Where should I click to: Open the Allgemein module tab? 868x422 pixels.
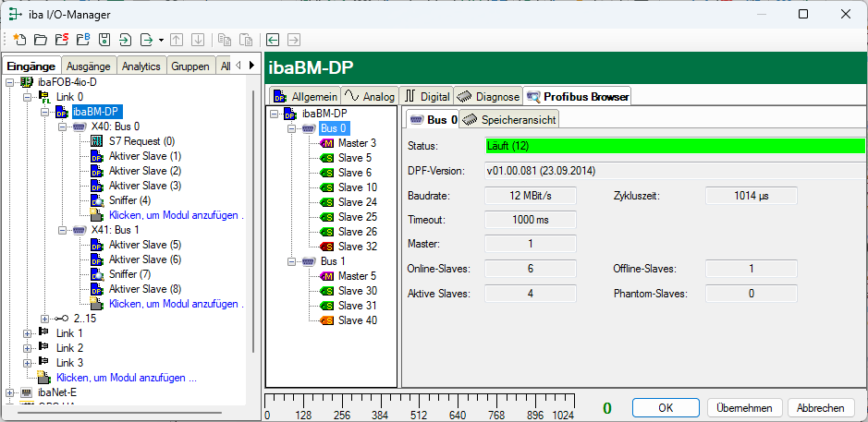coord(305,96)
